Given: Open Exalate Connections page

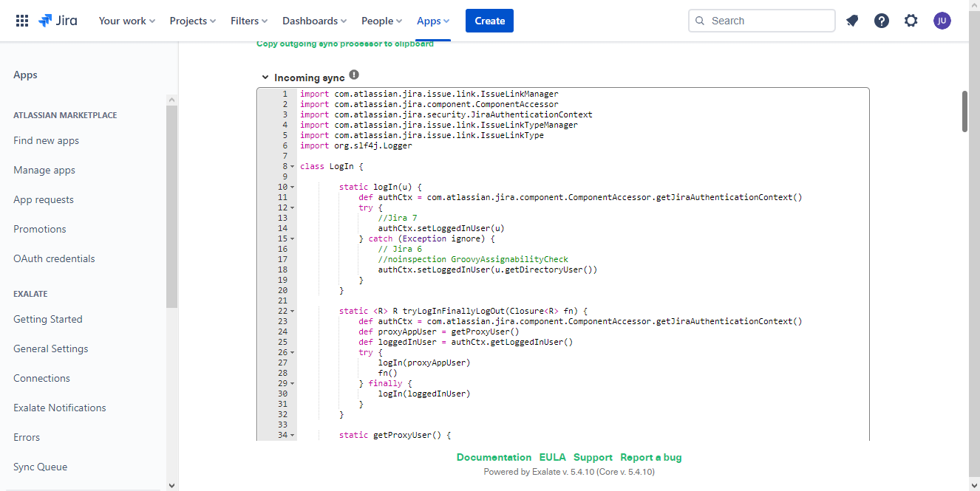Looking at the screenshot, I should 41,378.
